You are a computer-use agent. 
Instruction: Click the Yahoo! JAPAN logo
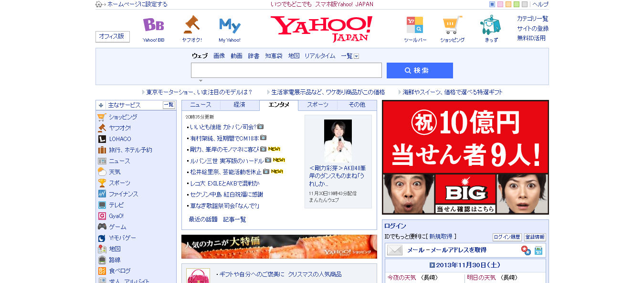click(321, 28)
